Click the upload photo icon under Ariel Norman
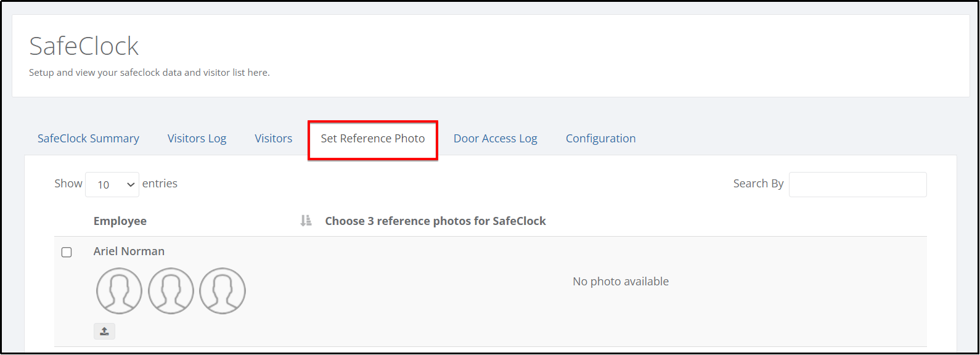This screenshot has height=355, width=980. tap(104, 331)
